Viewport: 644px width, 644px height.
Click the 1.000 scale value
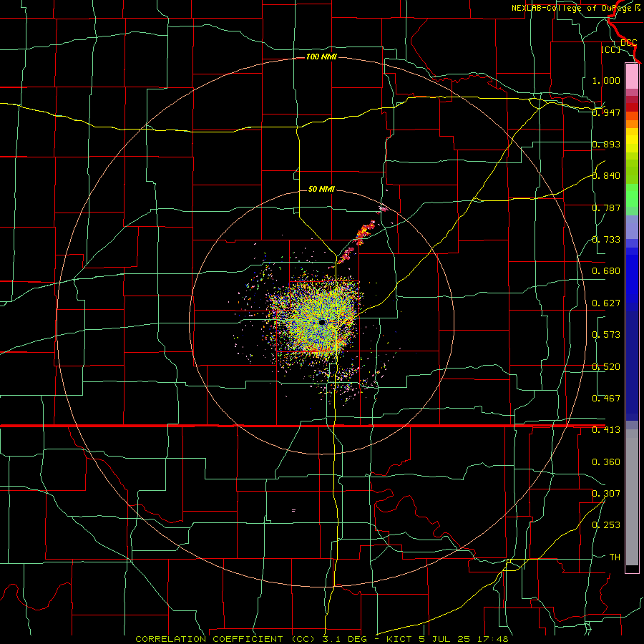tap(606, 80)
